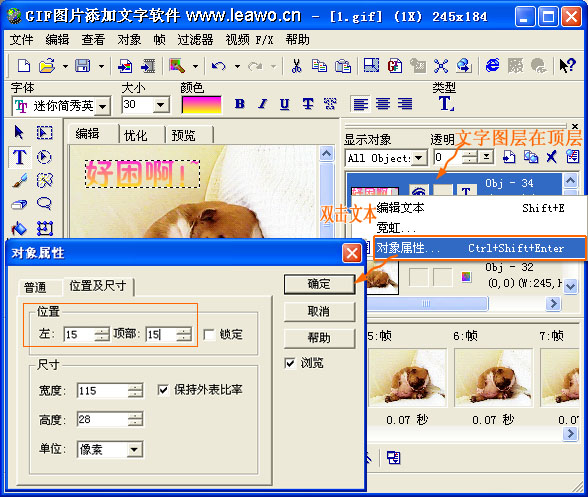Open dropdown next to open-folder icon

pyautogui.click(x=65, y=66)
